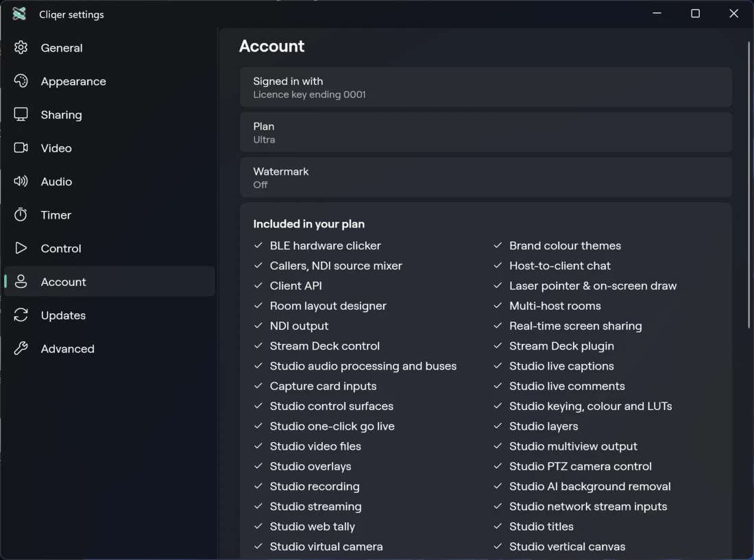Click 'Studio keying, colour and LUTs' entry
754x560 pixels.
[590, 406]
